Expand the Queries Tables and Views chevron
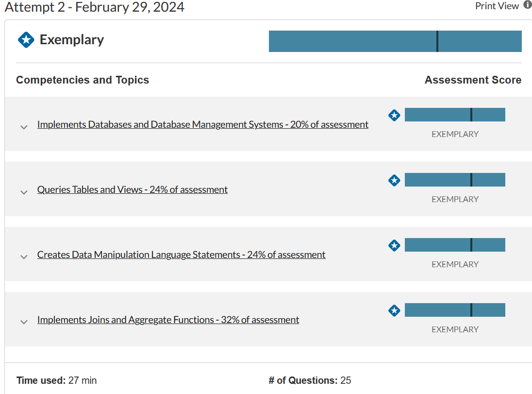532x394 pixels. (x=24, y=192)
